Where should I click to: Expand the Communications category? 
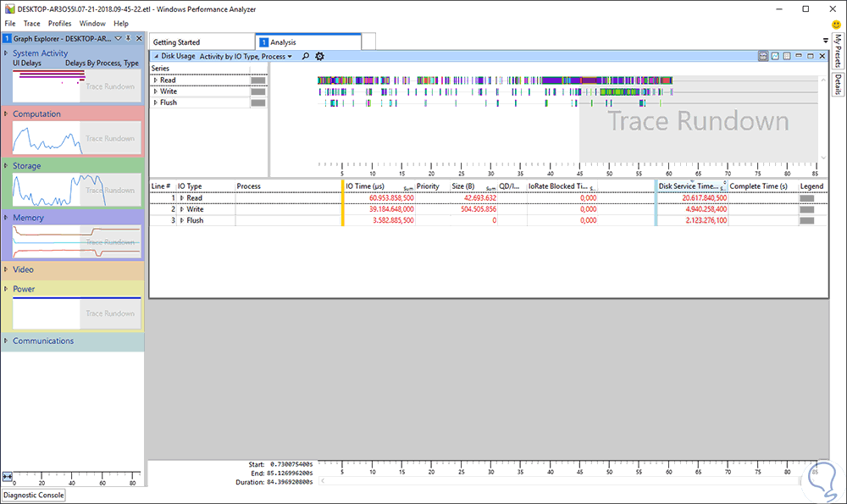pos(6,341)
